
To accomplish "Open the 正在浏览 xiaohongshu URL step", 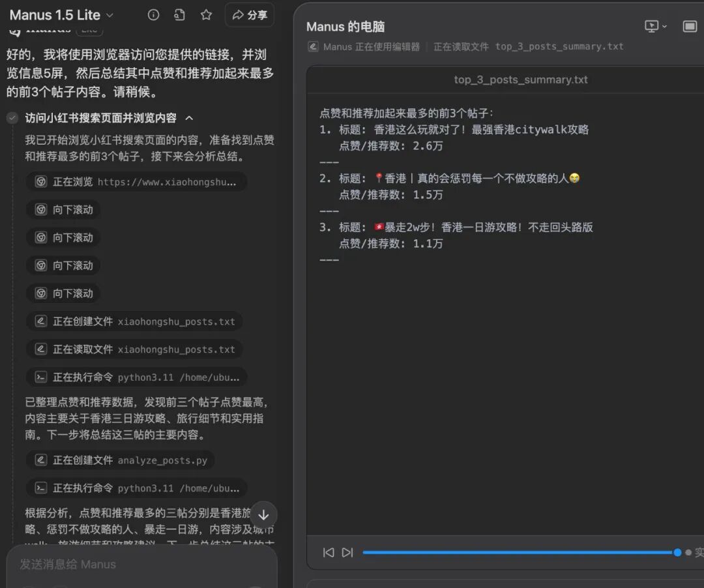I will (x=136, y=182).
